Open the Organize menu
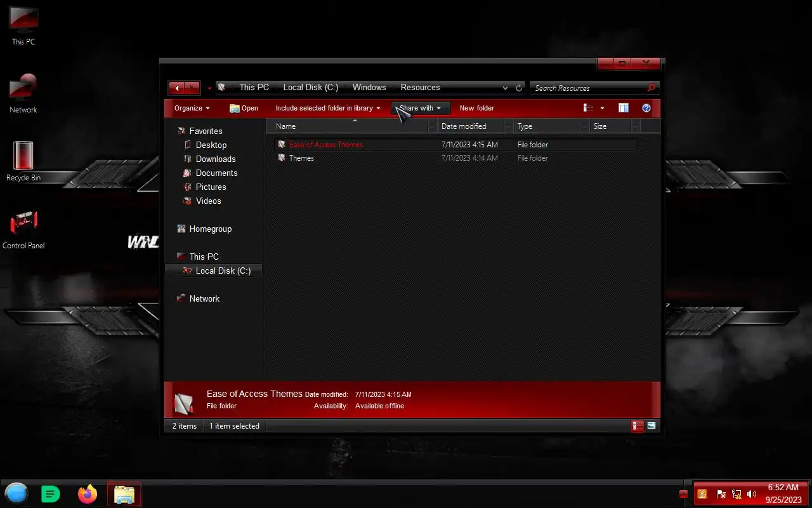 (x=192, y=108)
